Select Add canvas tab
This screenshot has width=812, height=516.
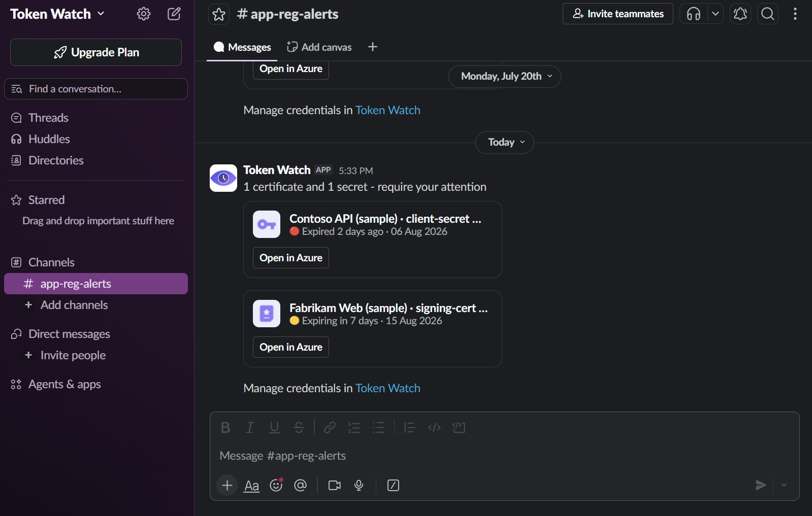click(319, 47)
